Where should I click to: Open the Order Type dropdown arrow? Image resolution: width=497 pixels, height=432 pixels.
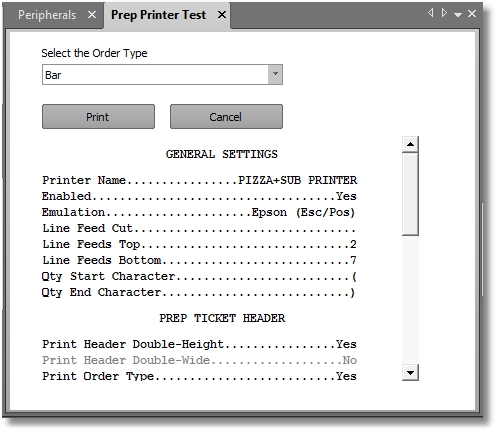pyautogui.click(x=275, y=74)
